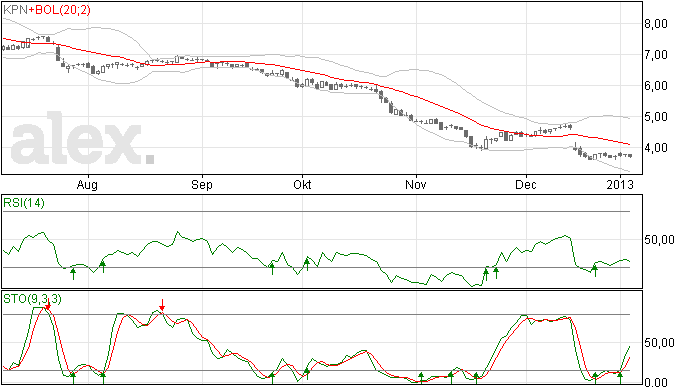
Task: Click the RSI(14) panel label
Action: [x=24, y=203]
